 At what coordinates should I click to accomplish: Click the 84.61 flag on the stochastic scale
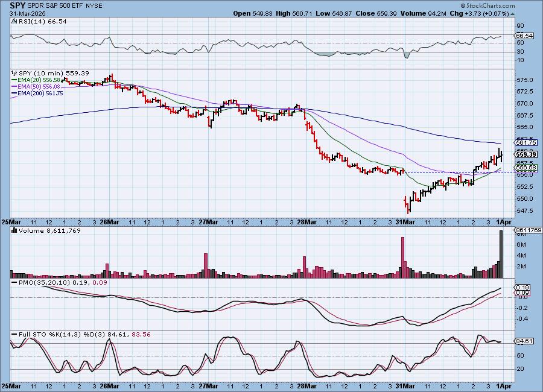click(525, 341)
